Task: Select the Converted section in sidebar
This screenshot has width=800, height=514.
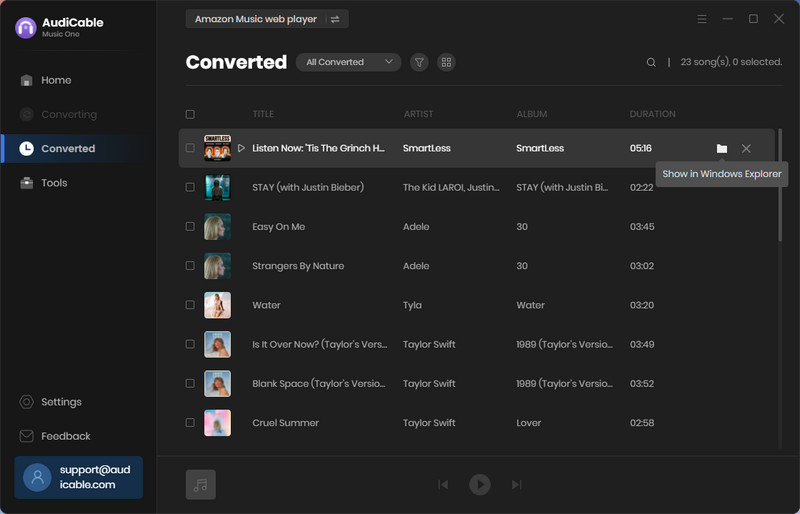Action: (x=79, y=149)
